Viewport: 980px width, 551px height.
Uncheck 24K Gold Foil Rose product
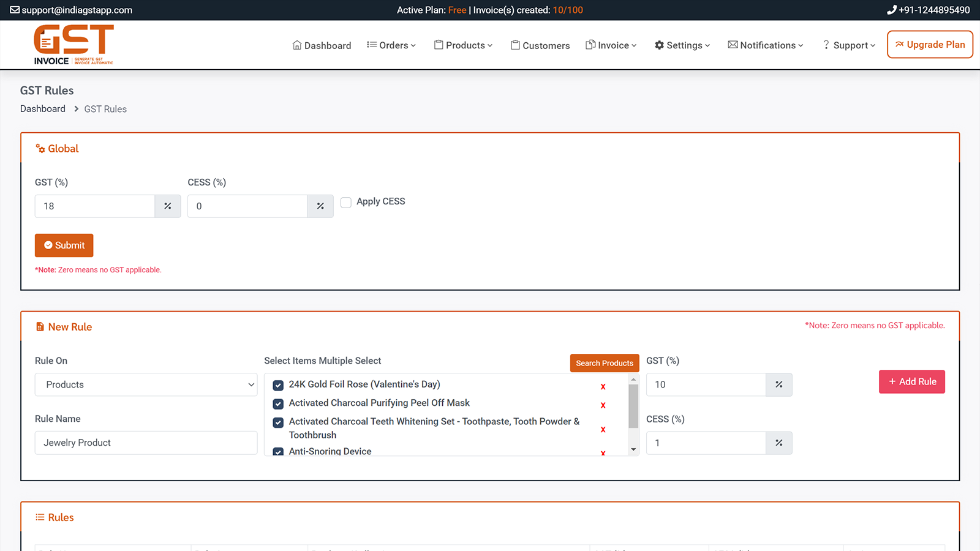278,385
